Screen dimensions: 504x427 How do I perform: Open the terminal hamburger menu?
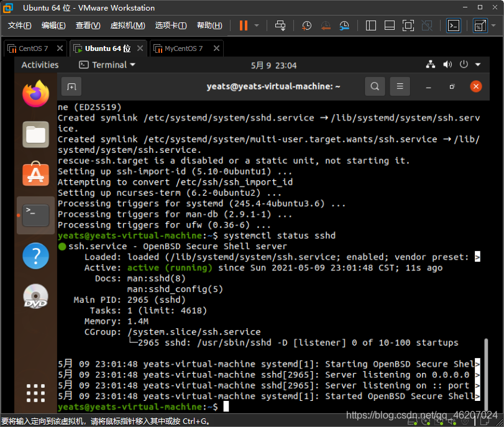point(400,86)
